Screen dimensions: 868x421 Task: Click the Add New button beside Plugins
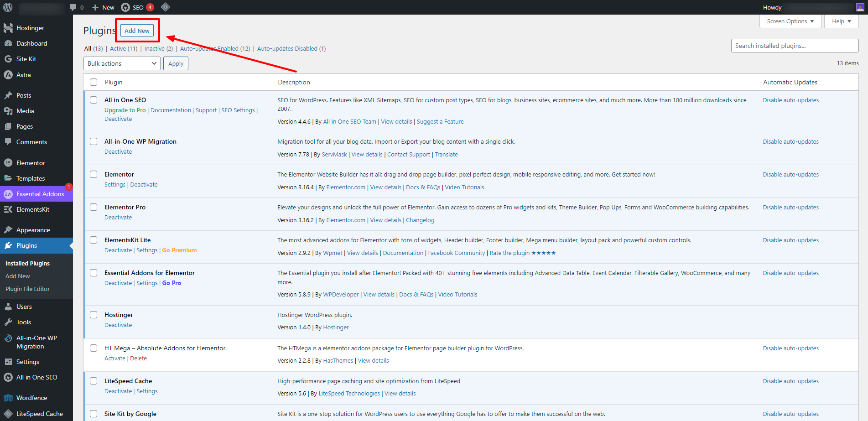tap(137, 31)
